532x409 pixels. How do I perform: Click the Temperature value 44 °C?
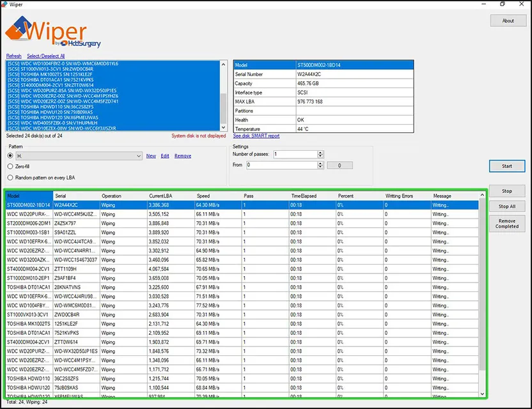[355, 129]
